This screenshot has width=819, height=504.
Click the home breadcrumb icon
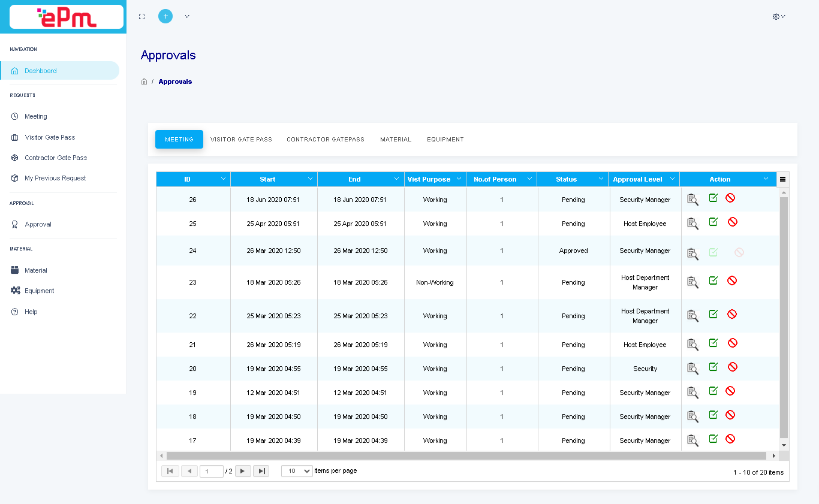pyautogui.click(x=144, y=82)
